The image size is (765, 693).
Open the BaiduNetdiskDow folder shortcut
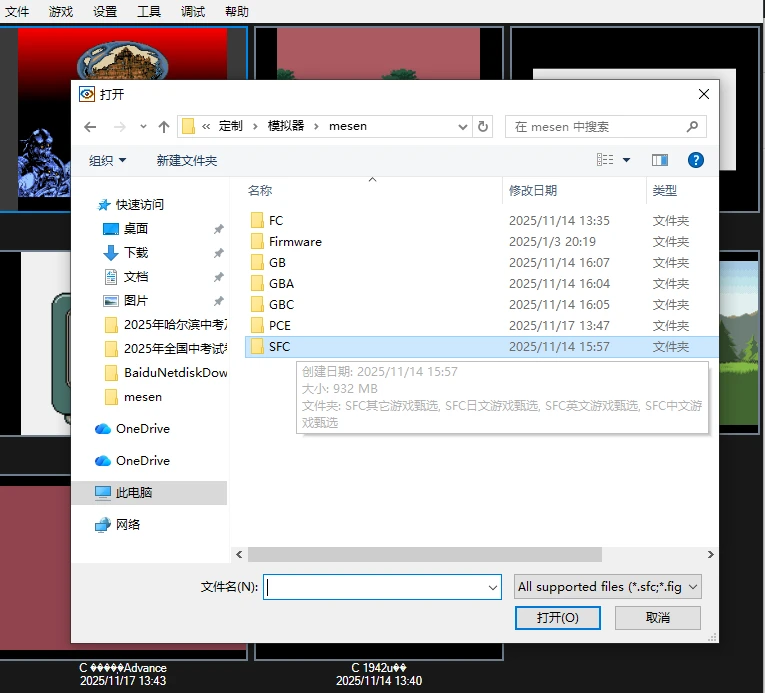[166, 373]
